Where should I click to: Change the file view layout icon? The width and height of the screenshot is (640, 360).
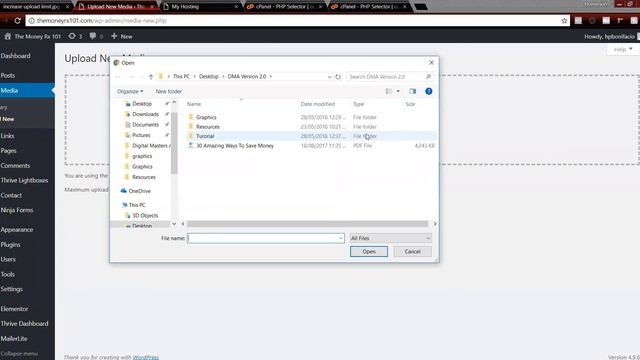click(389, 91)
